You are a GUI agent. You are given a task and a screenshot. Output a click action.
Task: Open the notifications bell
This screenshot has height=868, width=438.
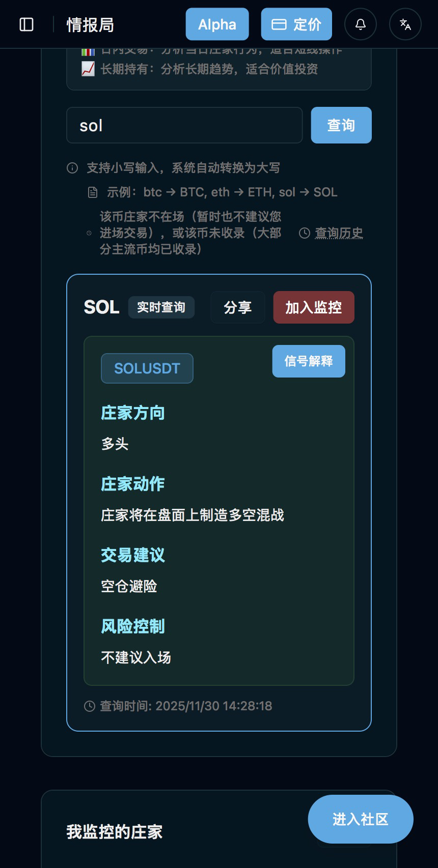[x=361, y=24]
